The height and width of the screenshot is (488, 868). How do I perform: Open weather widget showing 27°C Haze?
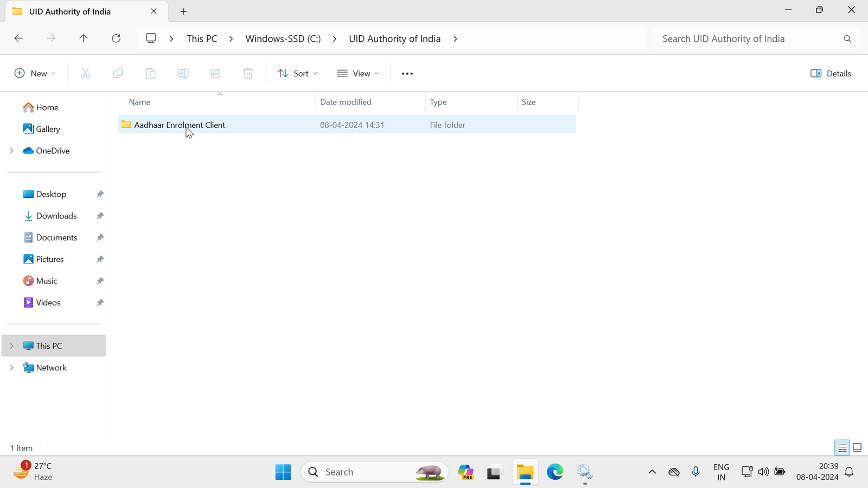(34, 472)
